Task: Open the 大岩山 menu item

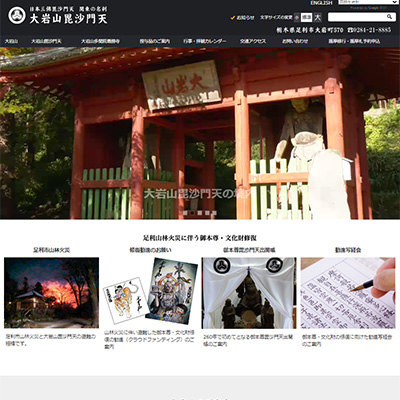Action: click(11, 41)
